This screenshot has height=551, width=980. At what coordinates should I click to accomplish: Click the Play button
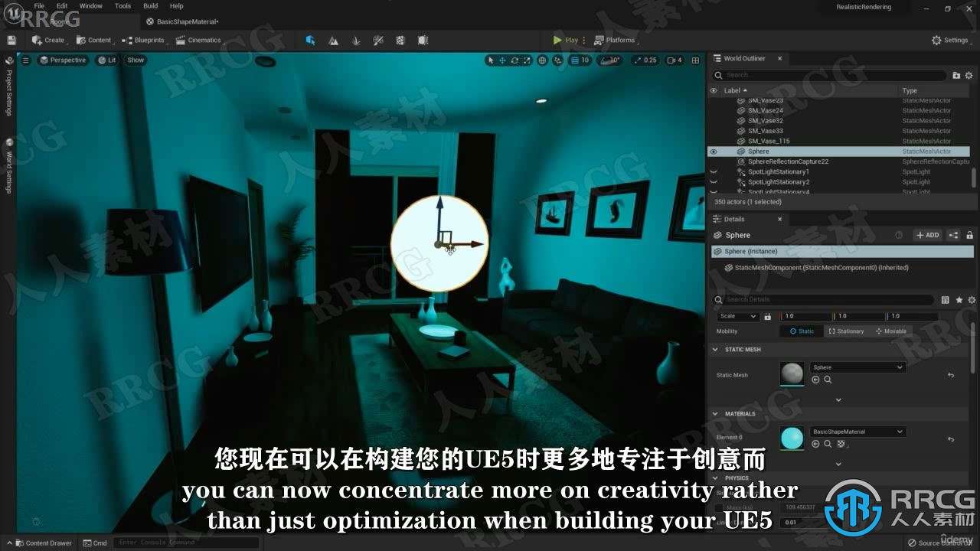click(566, 40)
